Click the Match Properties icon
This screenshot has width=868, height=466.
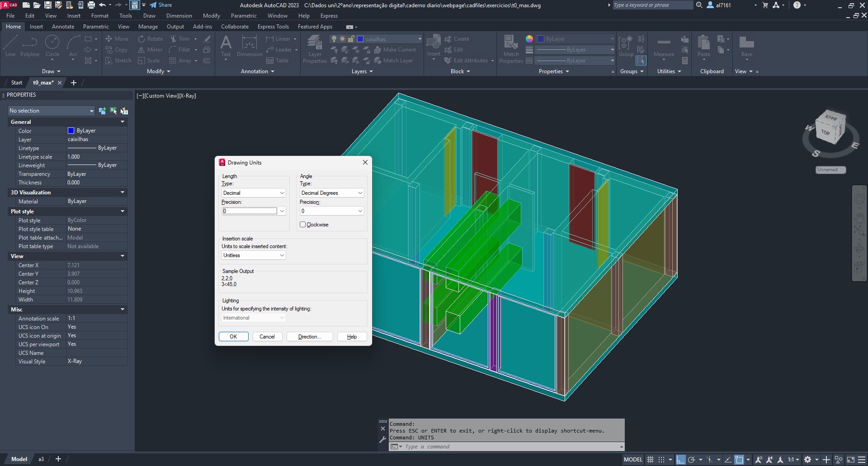click(511, 49)
